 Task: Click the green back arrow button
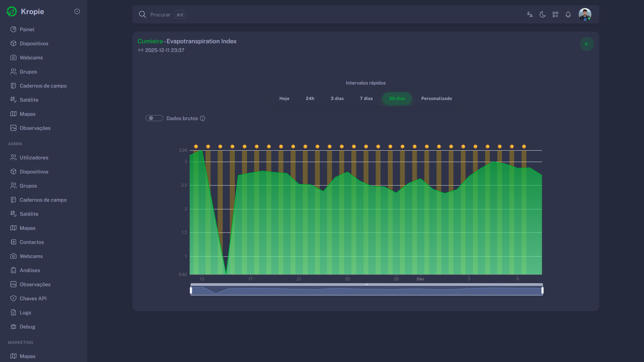[587, 44]
